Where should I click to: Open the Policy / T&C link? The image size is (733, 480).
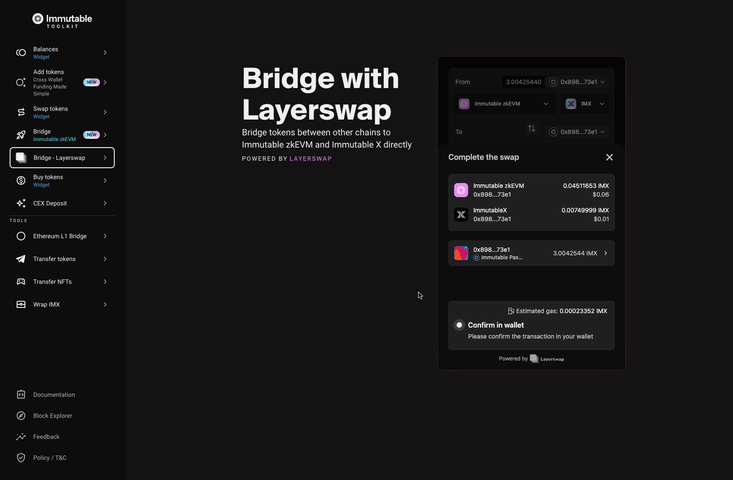point(50,458)
